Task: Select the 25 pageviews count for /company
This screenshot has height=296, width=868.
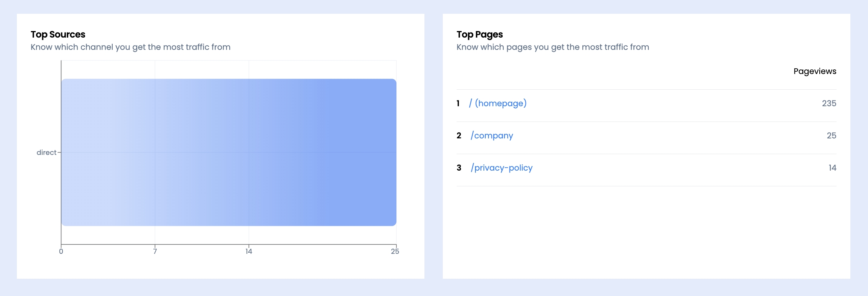Action: pyautogui.click(x=831, y=135)
